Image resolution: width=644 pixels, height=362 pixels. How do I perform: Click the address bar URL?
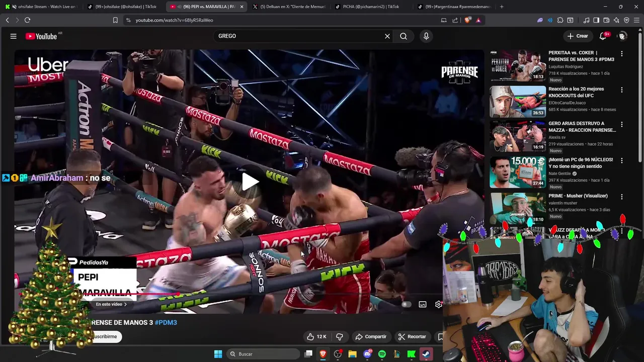tap(174, 20)
